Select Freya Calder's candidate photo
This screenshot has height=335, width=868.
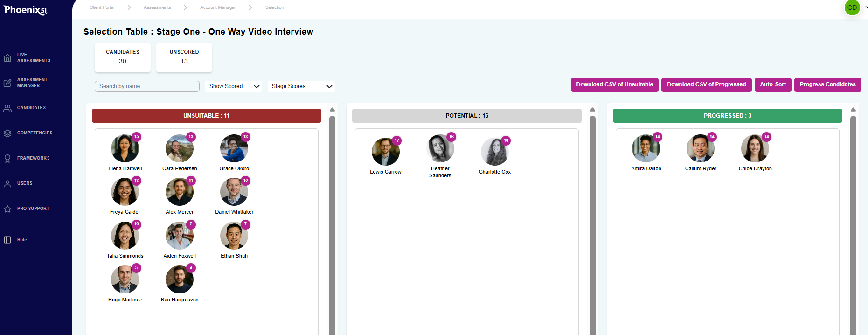(125, 192)
